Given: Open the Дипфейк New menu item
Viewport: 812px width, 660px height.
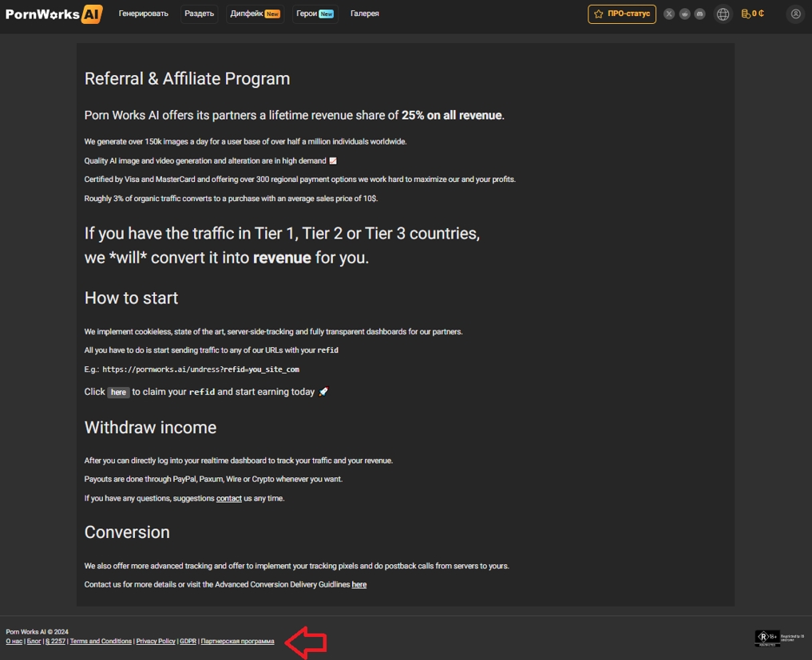Looking at the screenshot, I should tap(255, 14).
